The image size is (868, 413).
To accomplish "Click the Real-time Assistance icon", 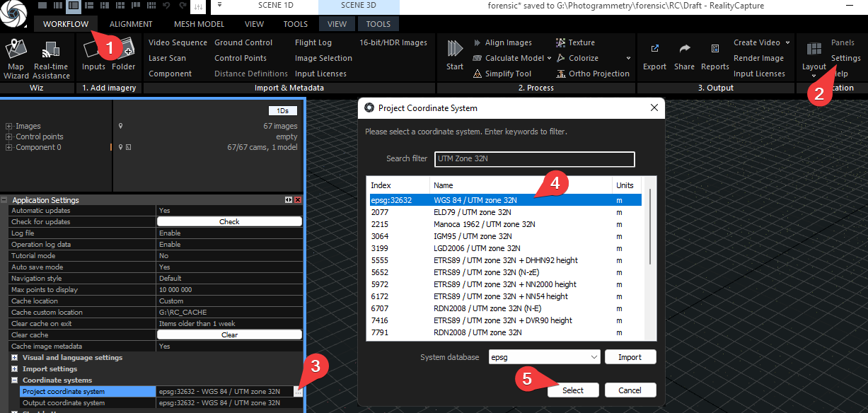I will (51, 58).
